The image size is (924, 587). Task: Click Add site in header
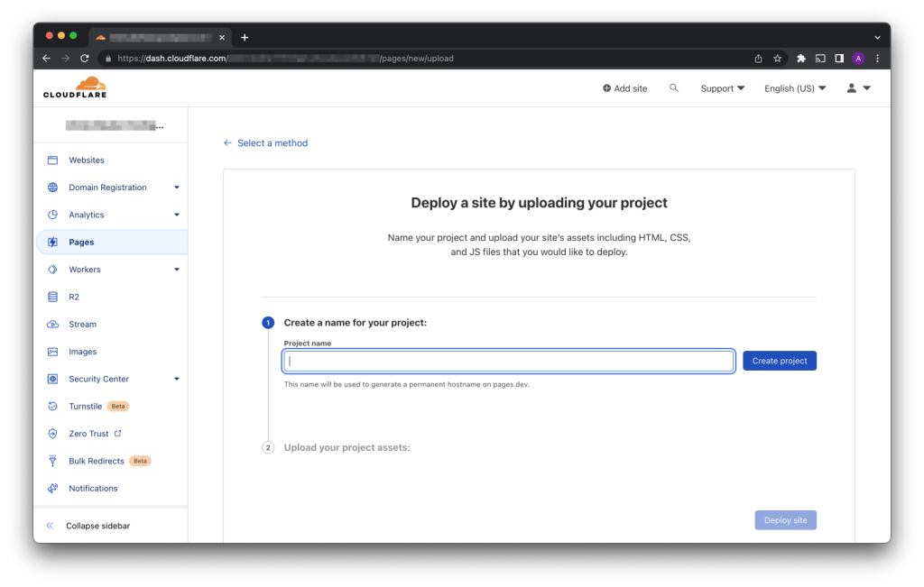[x=624, y=88]
